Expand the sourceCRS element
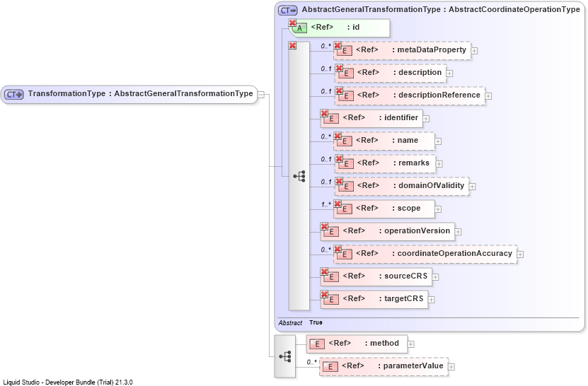The image size is (588, 386). pos(435,277)
